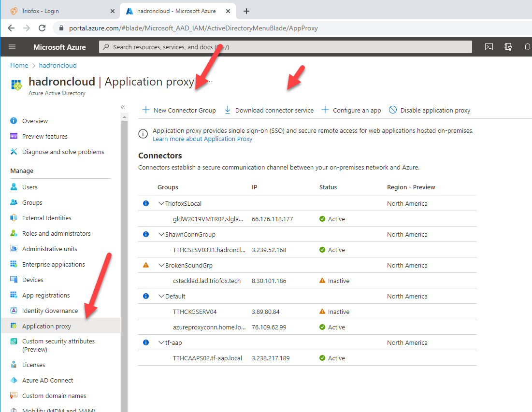
Task: Click the Groups column header
Action: [168, 187]
